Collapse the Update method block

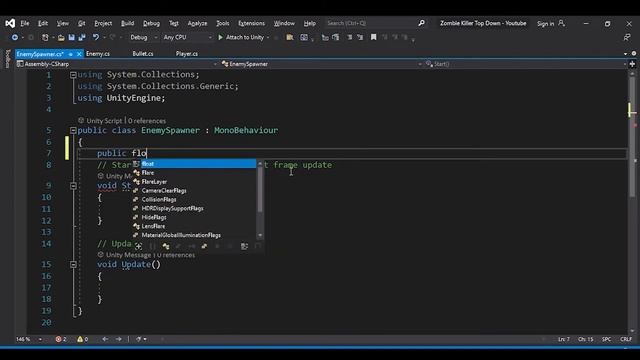tap(73, 264)
